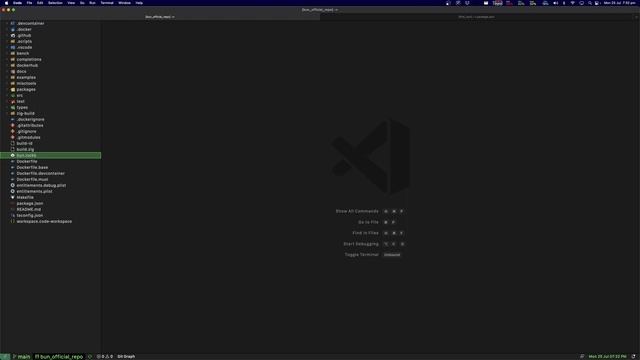The image size is (640, 360).
Task: Open the Help menu
Action: click(139, 3)
